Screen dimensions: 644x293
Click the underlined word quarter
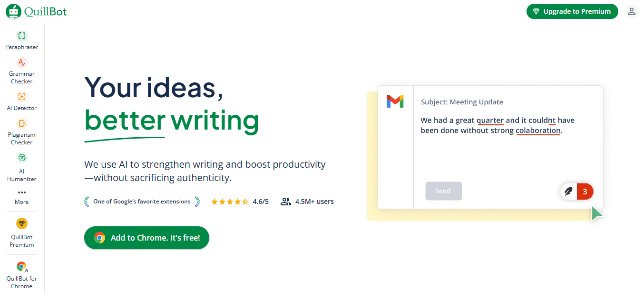point(490,121)
